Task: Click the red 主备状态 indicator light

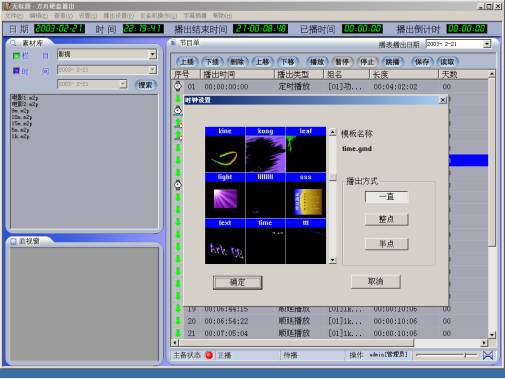Action: (209, 355)
